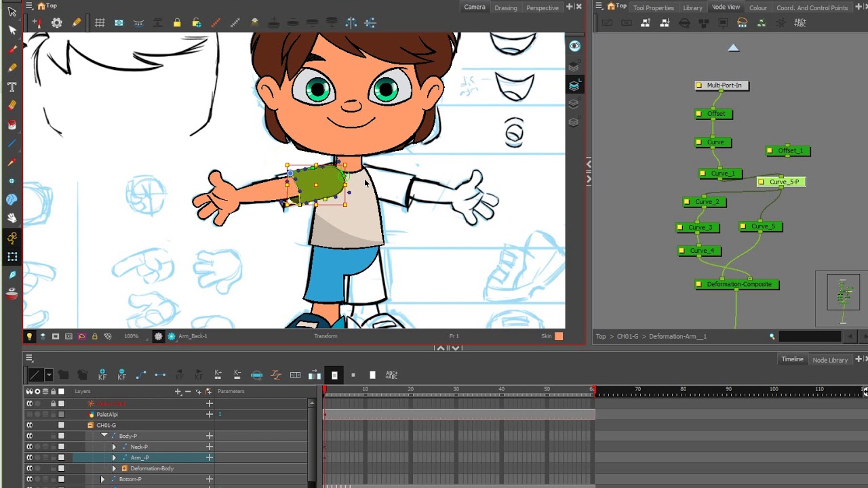Open the Camera view hamburger menu
This screenshot has height=488, width=868.
tap(29, 6)
